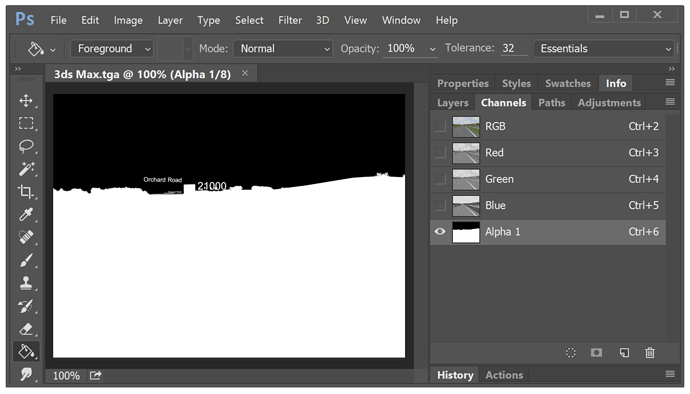
Task: Select the Move tool
Action: point(26,100)
